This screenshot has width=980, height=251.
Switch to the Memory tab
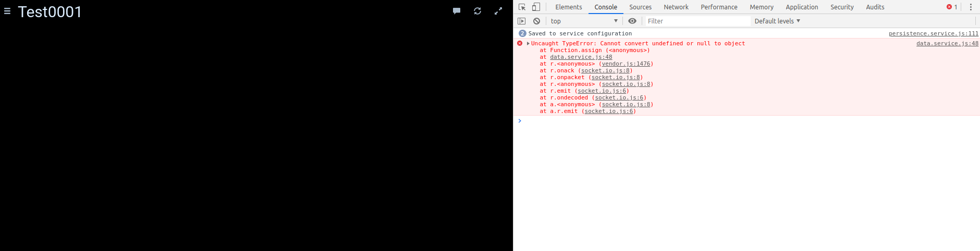(x=762, y=7)
